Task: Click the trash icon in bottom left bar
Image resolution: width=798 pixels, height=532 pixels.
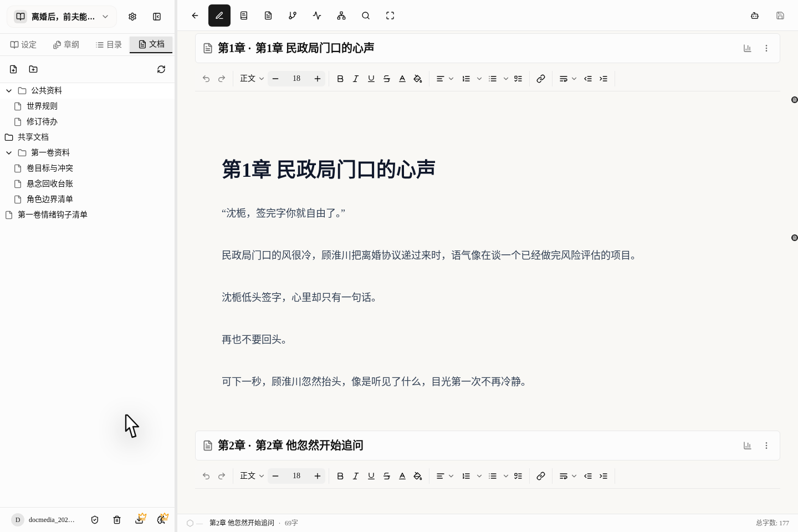Action: click(117, 520)
